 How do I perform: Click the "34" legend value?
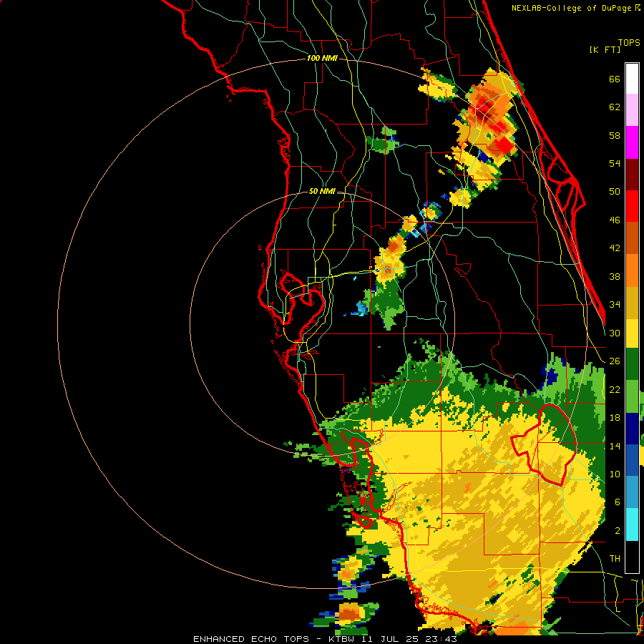[x=615, y=304]
